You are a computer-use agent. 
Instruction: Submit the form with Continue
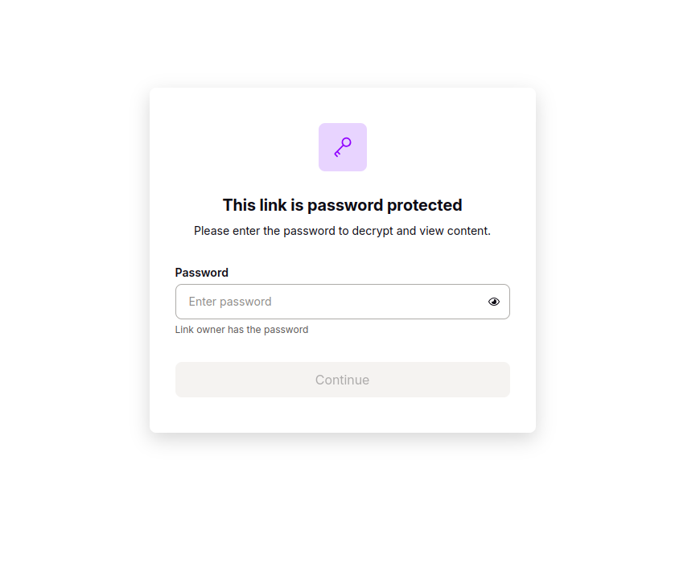tap(342, 380)
